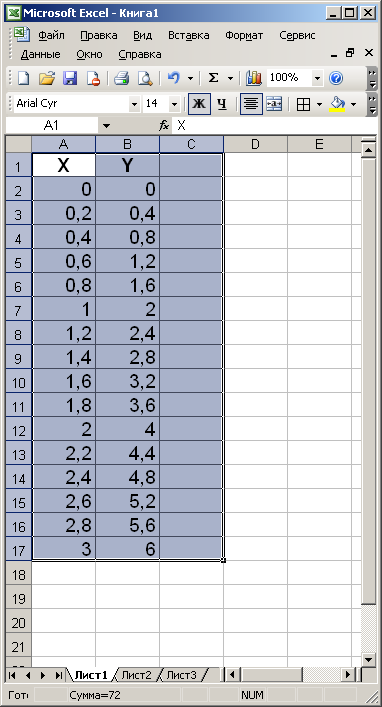This screenshot has height=707, width=382.
Task: Click the vertical scrollbar down arrow
Action: [368, 659]
